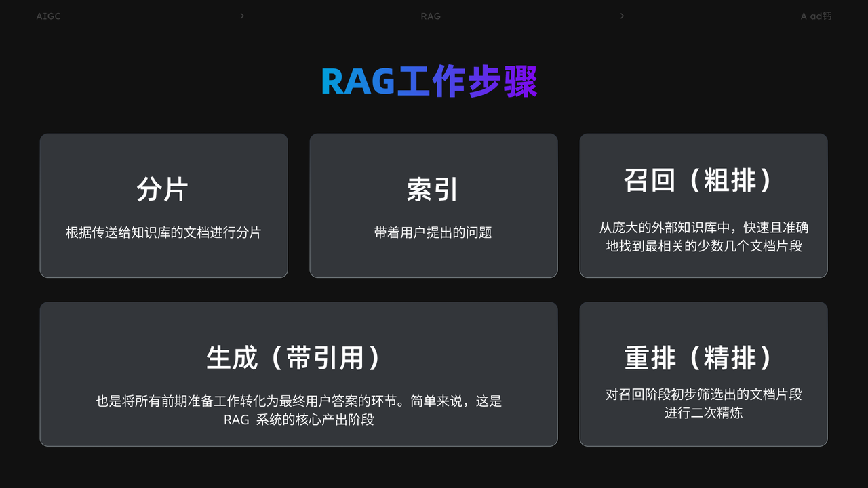Click the chevron after RAG breadcrumb
Image resolution: width=868 pixels, height=488 pixels.
coord(622,16)
